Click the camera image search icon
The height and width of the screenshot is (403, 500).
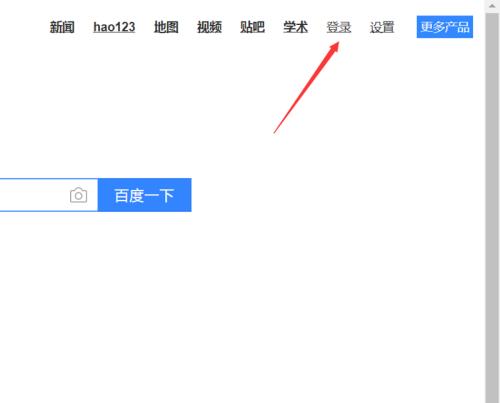[x=79, y=195]
